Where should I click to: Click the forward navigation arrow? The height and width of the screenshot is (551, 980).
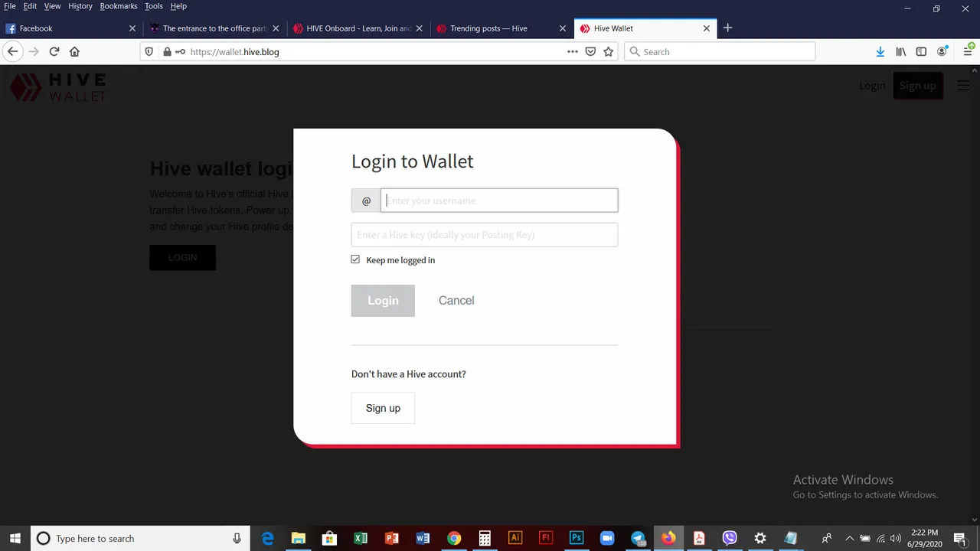coord(33,51)
